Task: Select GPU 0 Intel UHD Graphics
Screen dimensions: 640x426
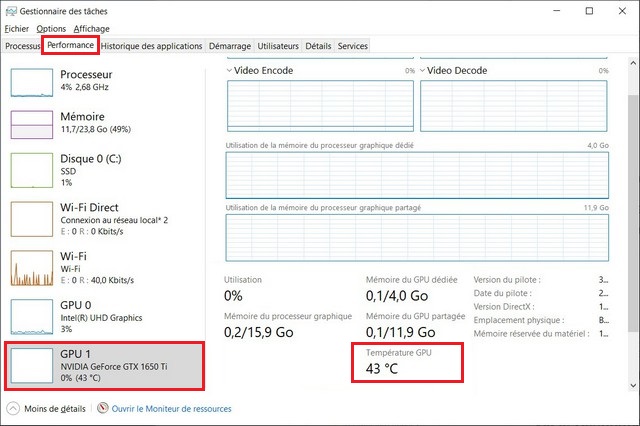Action: [32, 315]
